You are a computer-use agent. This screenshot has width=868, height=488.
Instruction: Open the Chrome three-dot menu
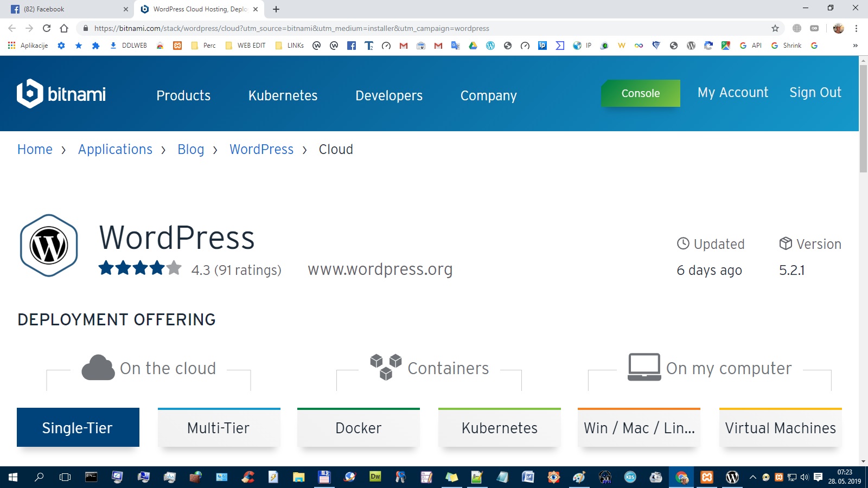pos(856,28)
